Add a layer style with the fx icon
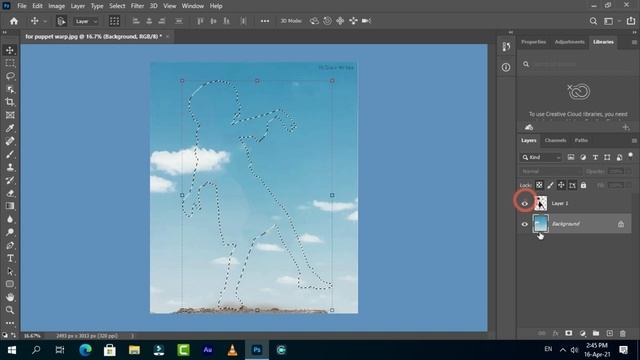640x360 pixels. point(555,333)
